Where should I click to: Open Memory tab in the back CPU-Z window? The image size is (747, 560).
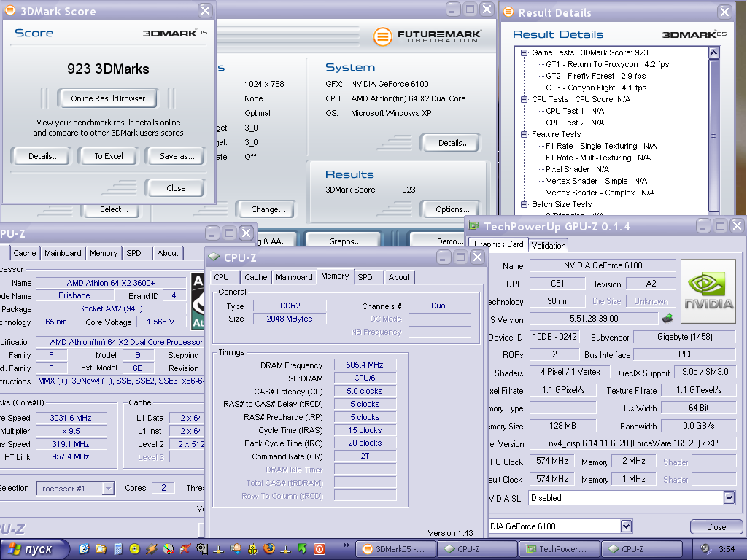(x=104, y=253)
